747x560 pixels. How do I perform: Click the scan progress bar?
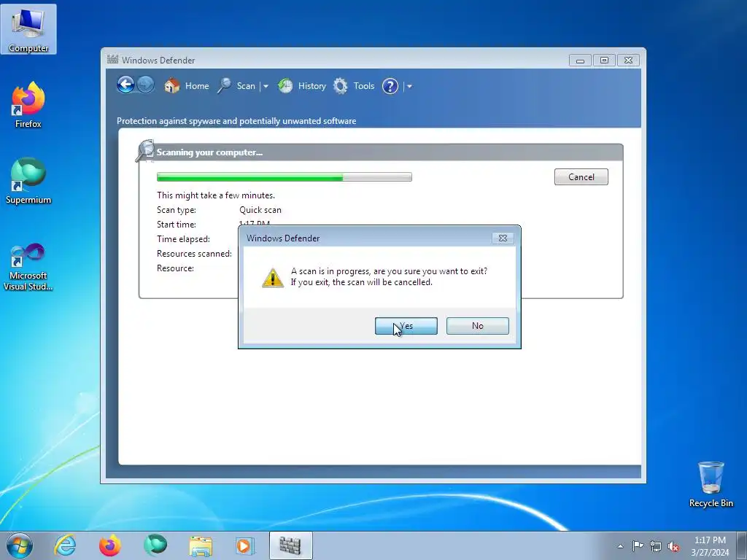click(x=285, y=177)
